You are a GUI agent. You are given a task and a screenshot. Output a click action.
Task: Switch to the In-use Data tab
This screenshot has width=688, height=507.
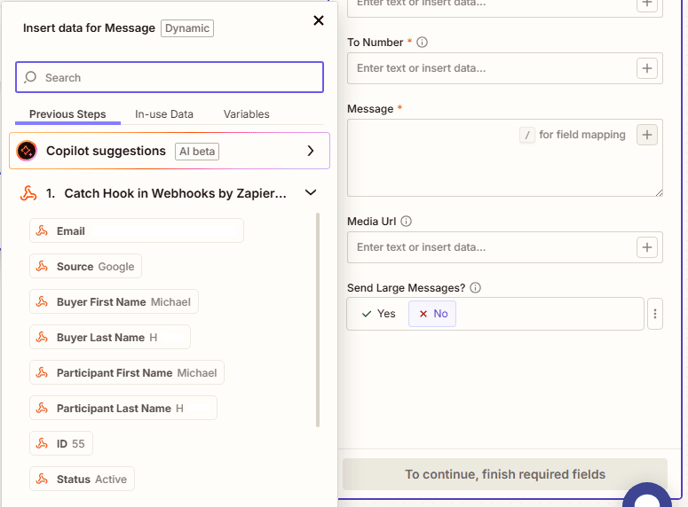coord(164,114)
